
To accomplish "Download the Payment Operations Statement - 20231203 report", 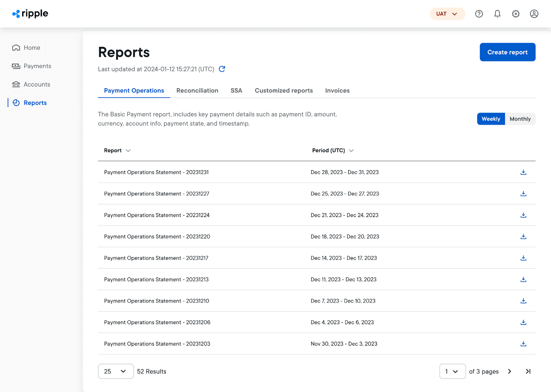I will [523, 343].
